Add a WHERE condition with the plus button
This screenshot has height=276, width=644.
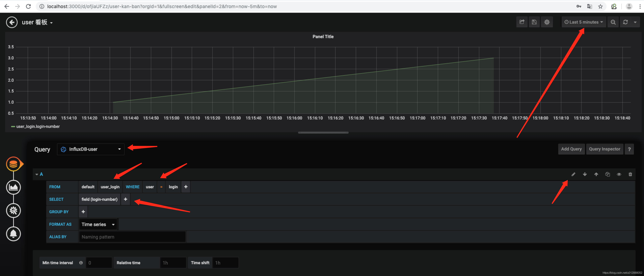click(186, 187)
